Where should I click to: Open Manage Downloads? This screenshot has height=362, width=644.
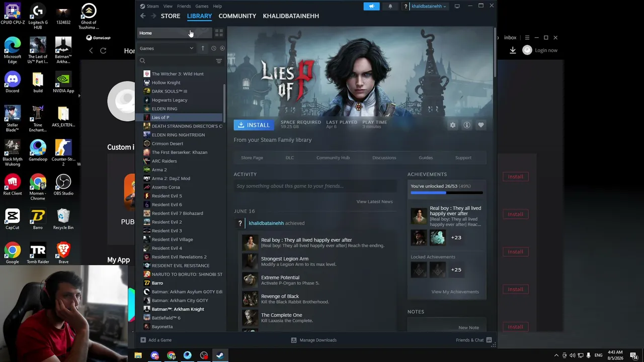314,340
